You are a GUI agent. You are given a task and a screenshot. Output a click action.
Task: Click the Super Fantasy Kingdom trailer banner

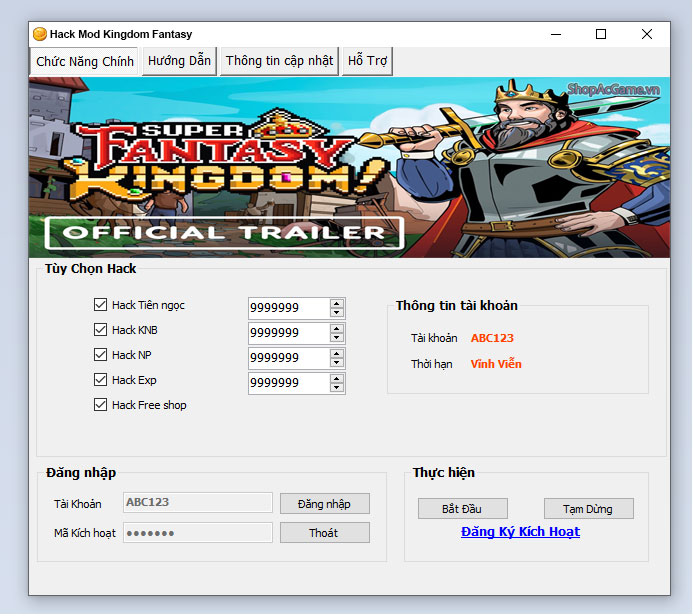tap(349, 167)
